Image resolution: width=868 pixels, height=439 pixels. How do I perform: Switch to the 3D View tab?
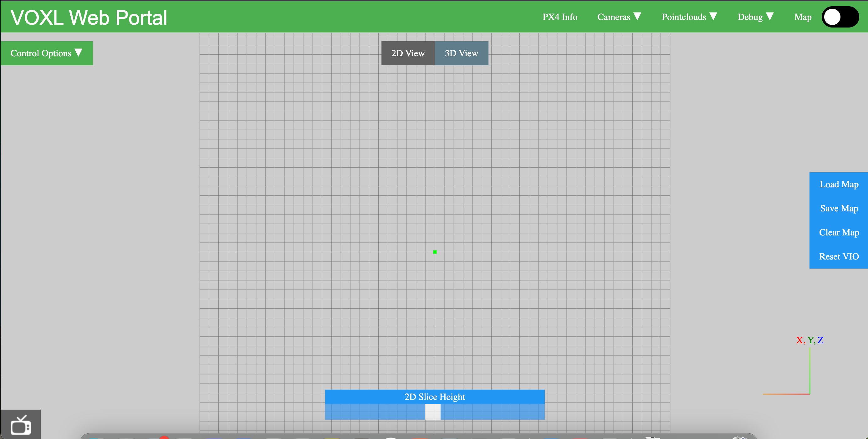(x=461, y=53)
